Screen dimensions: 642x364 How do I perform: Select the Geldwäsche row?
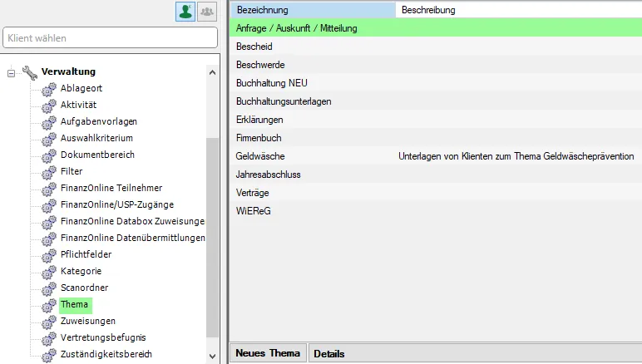coord(436,156)
